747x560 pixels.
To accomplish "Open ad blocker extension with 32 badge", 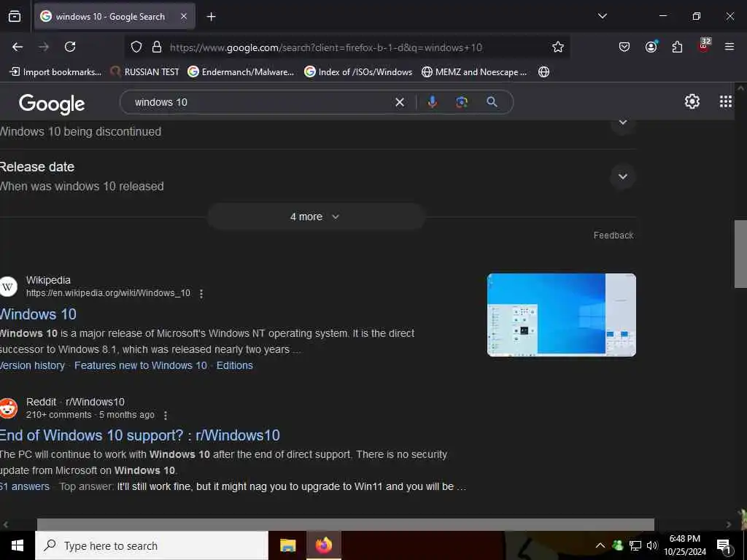I will click(704, 45).
